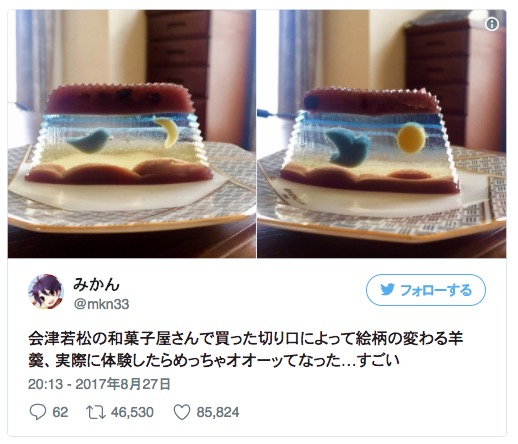The width and height of the screenshot is (518, 444).
Task: Click the tweet timestamp 20:13 - 2017年8月27日
Action: coord(99,384)
